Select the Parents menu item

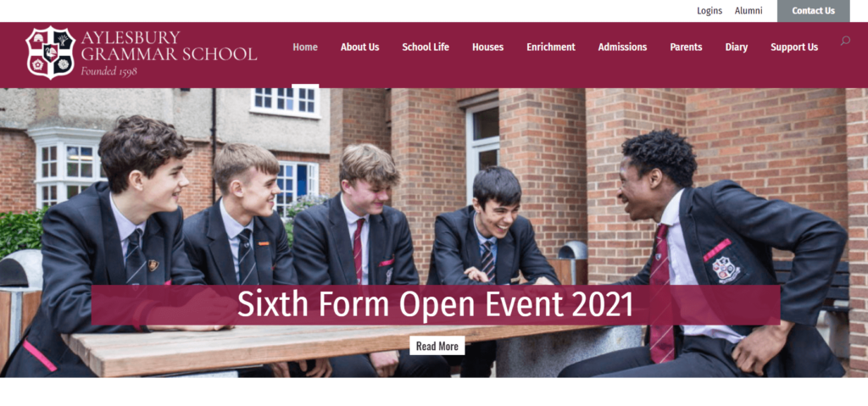(x=686, y=47)
